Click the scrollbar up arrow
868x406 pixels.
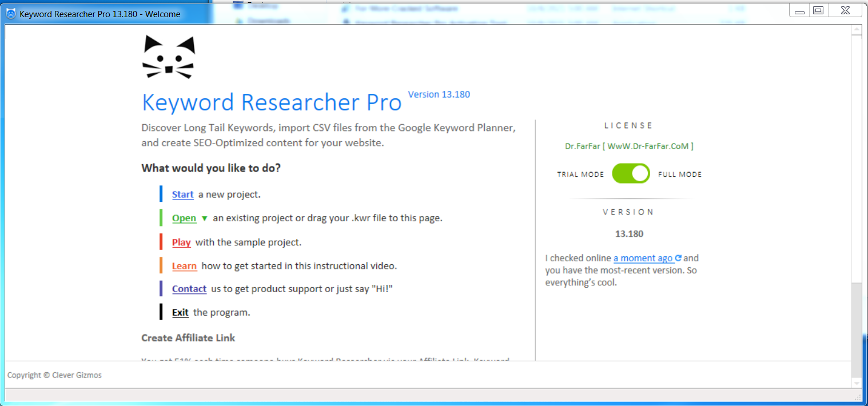pyautogui.click(x=856, y=30)
